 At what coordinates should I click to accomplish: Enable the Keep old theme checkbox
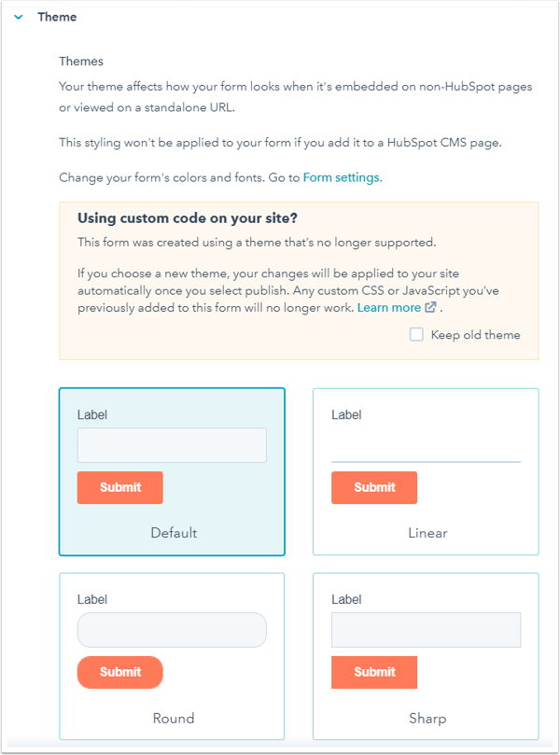pos(416,335)
